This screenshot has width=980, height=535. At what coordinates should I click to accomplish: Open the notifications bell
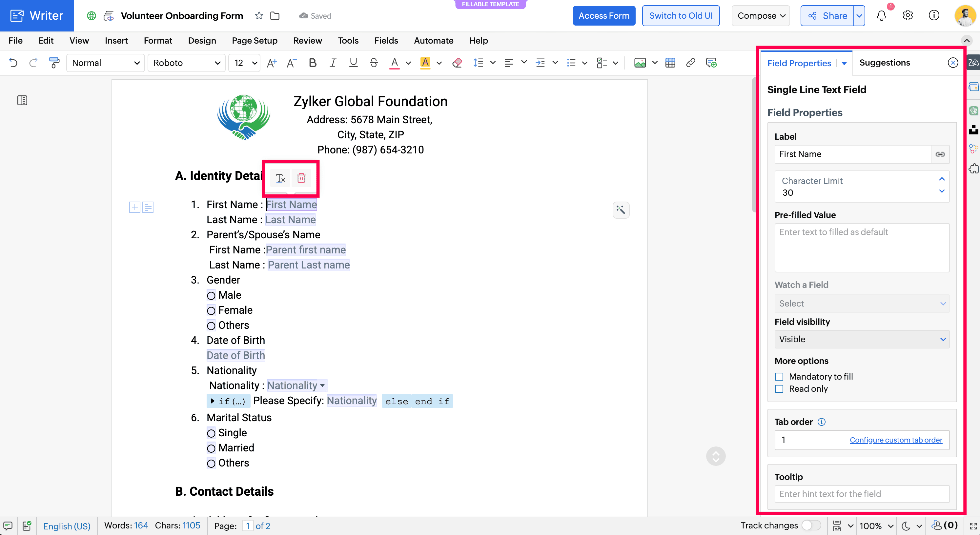(x=882, y=16)
